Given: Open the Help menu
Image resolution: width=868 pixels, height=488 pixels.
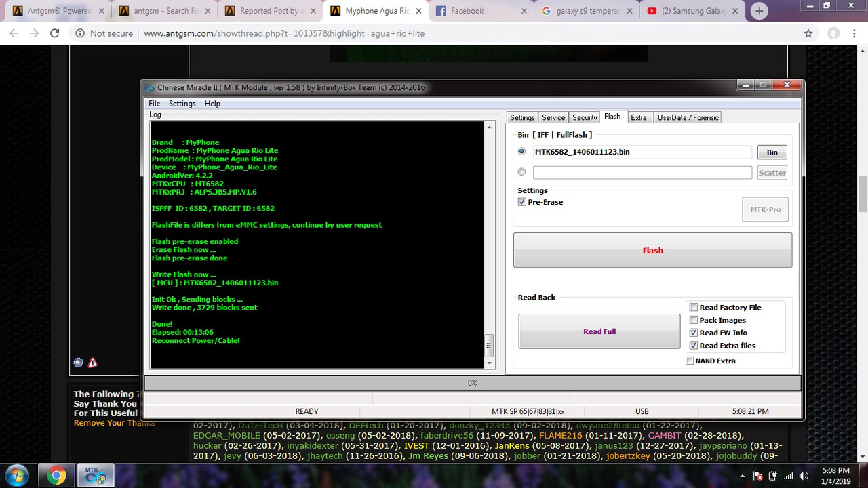Looking at the screenshot, I should [212, 104].
